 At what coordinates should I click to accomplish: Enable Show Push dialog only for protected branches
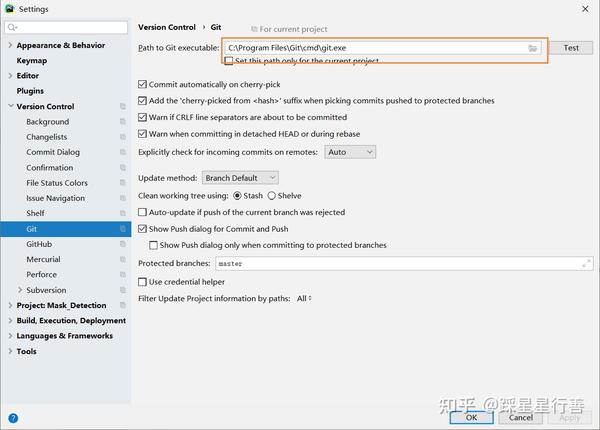[x=153, y=245]
